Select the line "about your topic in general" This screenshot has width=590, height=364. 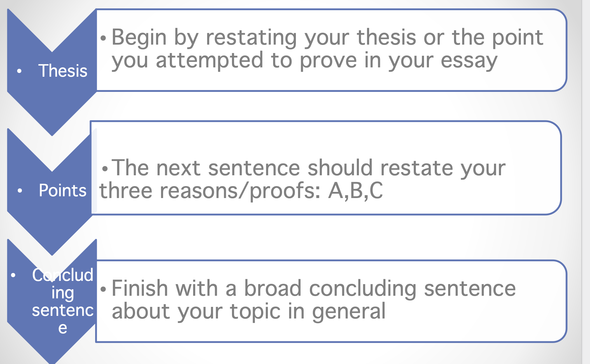[x=249, y=311]
